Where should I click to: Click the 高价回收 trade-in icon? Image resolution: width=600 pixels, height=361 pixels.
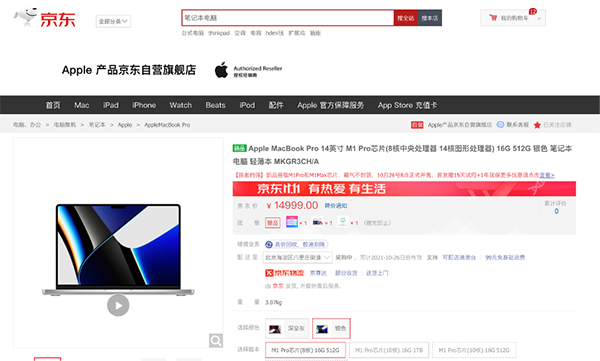pos(269,244)
